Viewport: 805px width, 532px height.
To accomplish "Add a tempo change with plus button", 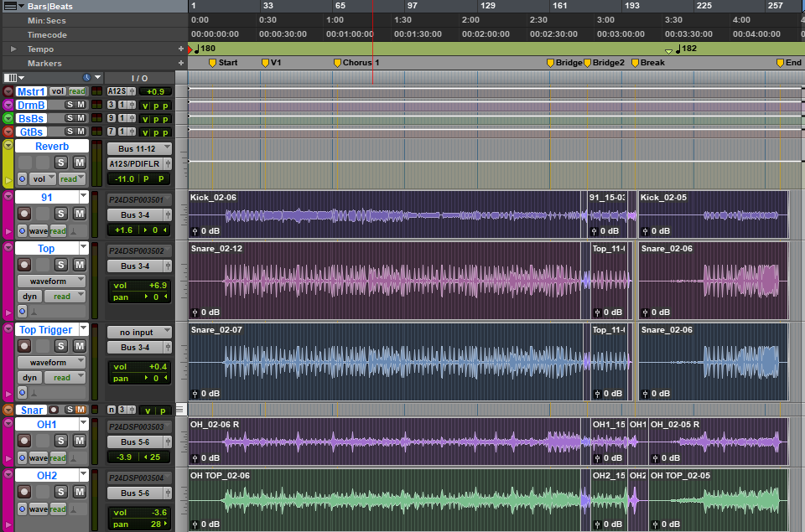I will (x=181, y=49).
